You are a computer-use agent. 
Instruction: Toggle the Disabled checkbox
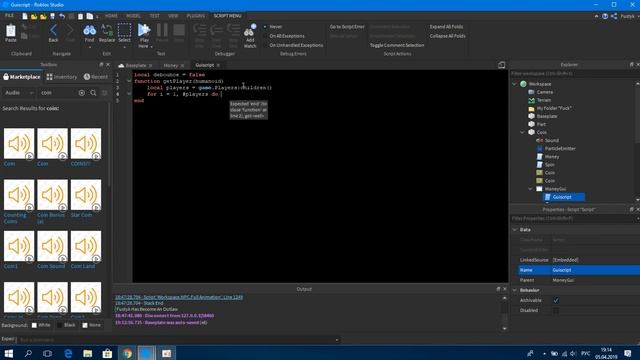point(556,310)
